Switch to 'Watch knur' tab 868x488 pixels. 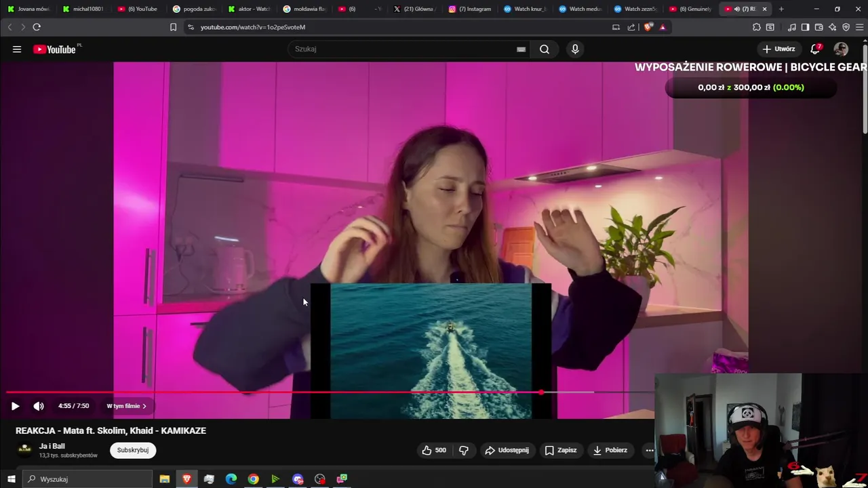[x=524, y=9]
